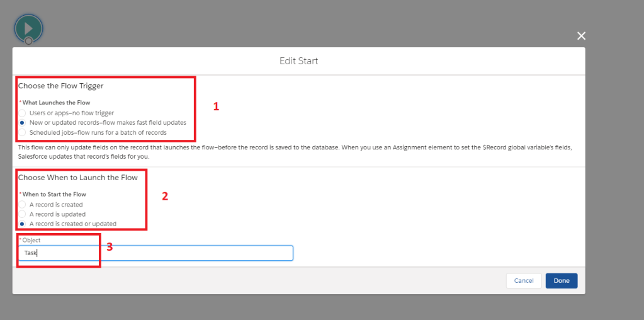Select 'A record is created' radio button
Viewport: 644px width, 320px height.
23,205
